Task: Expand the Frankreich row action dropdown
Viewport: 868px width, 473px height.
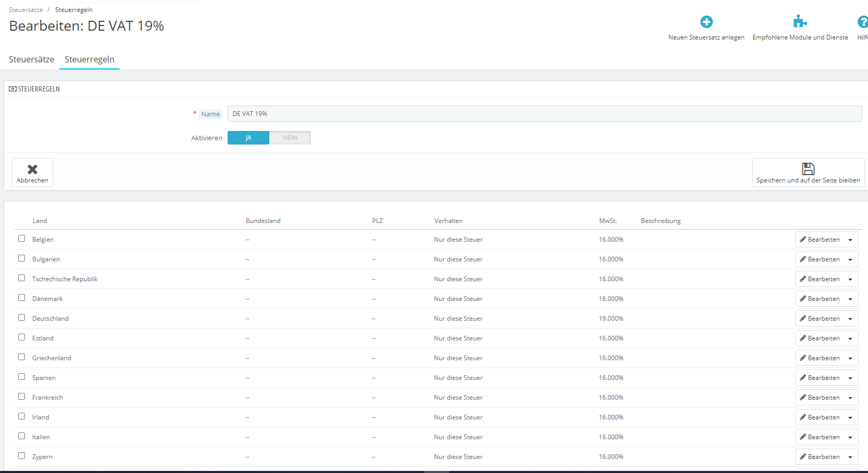Action: pos(850,398)
